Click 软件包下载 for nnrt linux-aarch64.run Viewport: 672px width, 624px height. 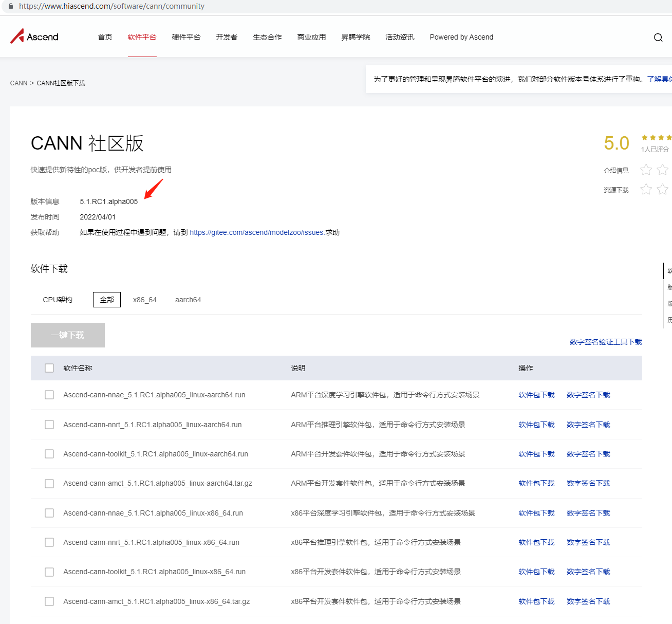(537, 425)
